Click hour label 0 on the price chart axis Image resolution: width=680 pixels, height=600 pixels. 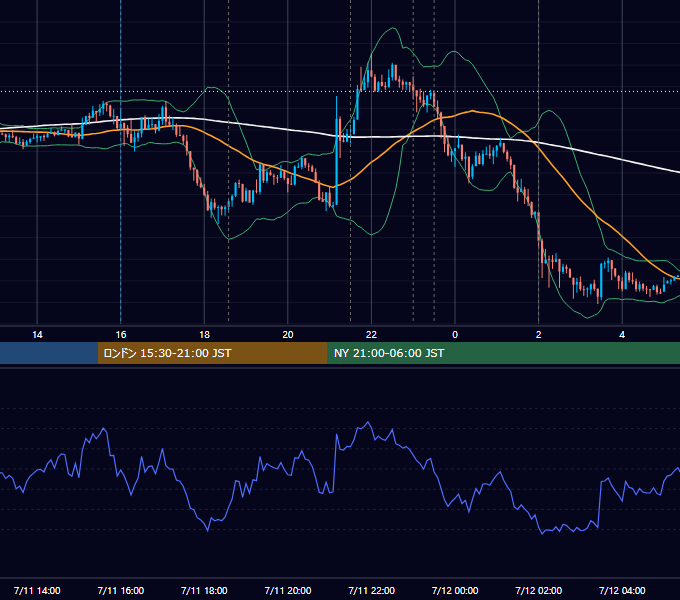pyautogui.click(x=455, y=335)
